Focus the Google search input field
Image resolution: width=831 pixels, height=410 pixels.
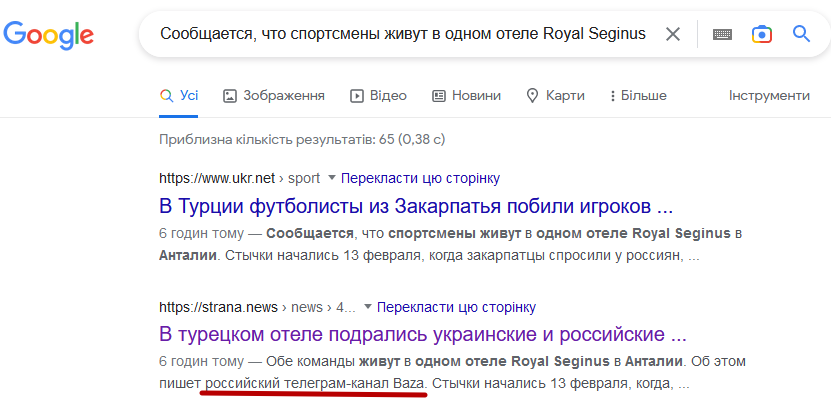pos(403,34)
